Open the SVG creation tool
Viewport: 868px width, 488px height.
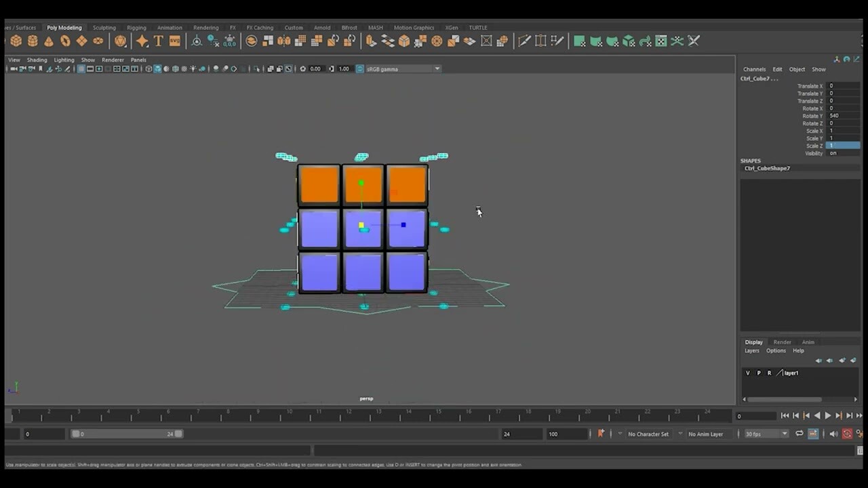(175, 41)
